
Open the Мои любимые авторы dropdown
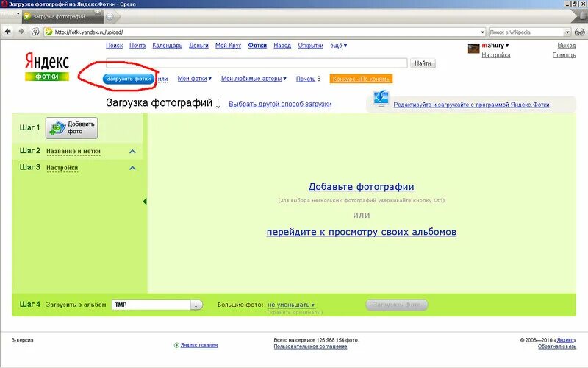click(x=284, y=79)
